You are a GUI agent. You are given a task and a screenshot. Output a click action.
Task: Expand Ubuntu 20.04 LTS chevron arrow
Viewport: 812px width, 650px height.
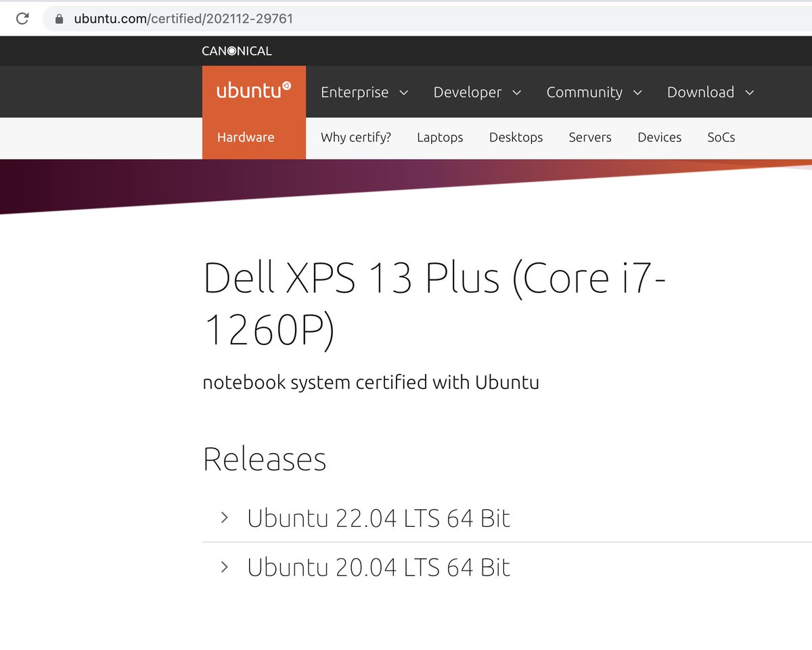[x=225, y=567]
